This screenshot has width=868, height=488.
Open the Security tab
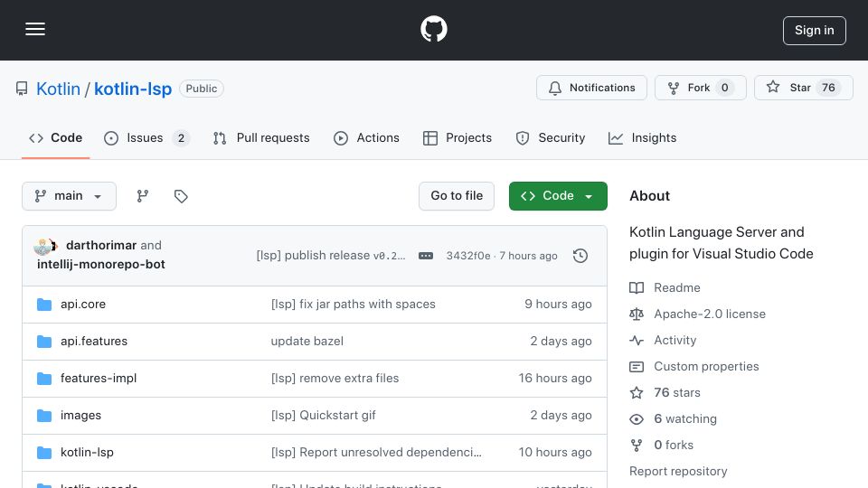point(551,137)
